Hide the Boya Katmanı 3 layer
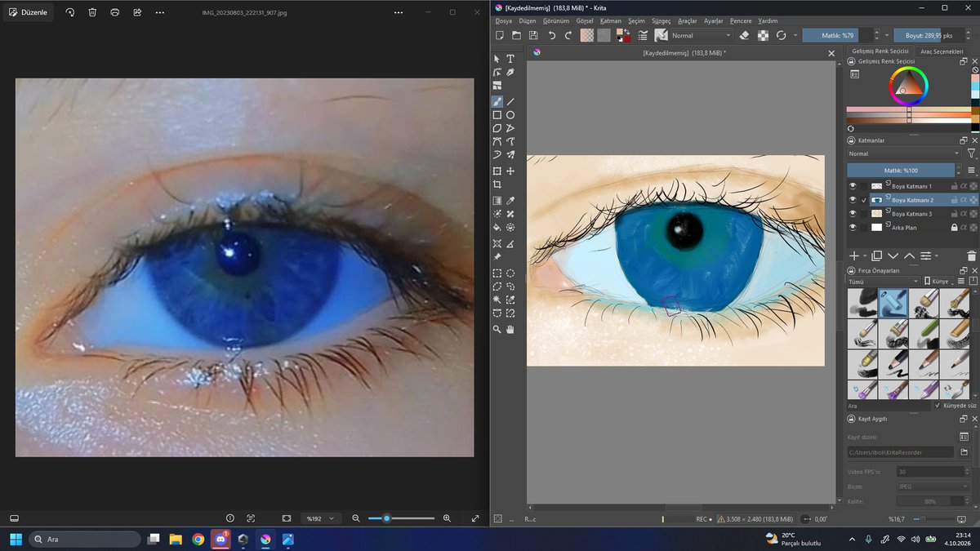The image size is (980, 551). (x=853, y=214)
